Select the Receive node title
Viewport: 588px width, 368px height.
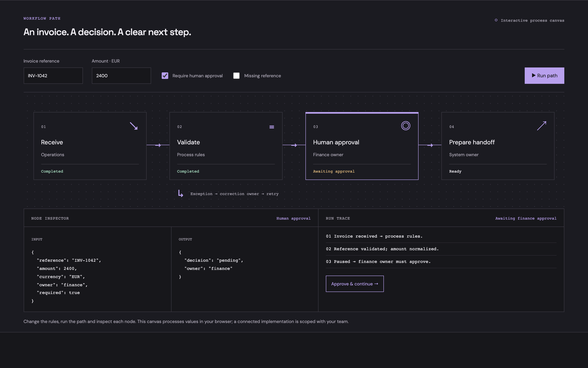click(52, 142)
